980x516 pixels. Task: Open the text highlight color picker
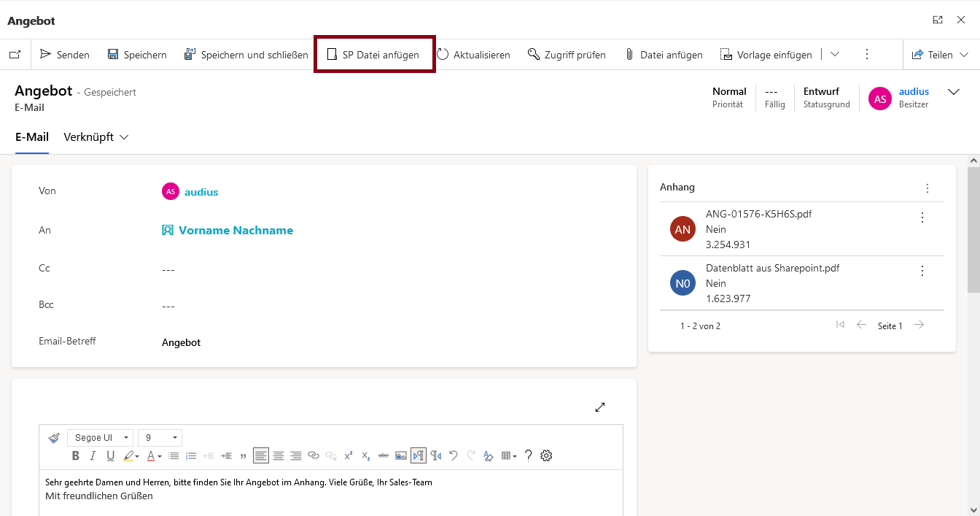pos(131,455)
